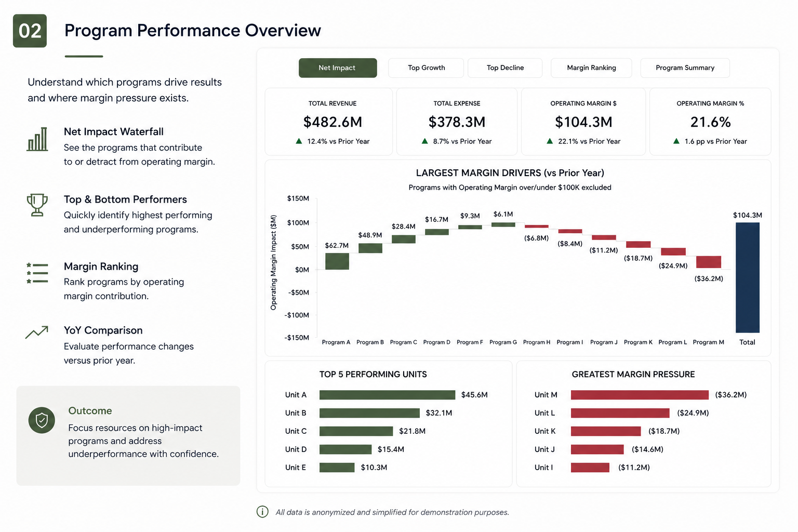Image resolution: width=798 pixels, height=532 pixels.
Task: Click the Program F $9.3M waterfall bar
Action: pyautogui.click(x=470, y=227)
